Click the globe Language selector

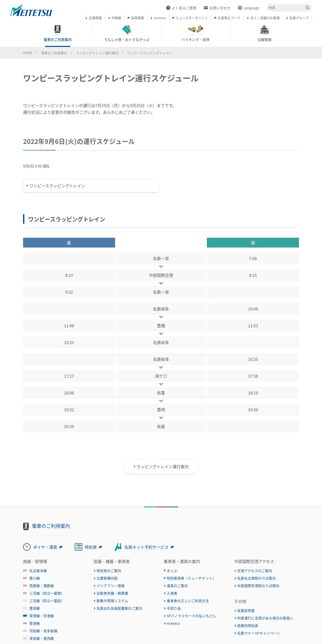(249, 8)
